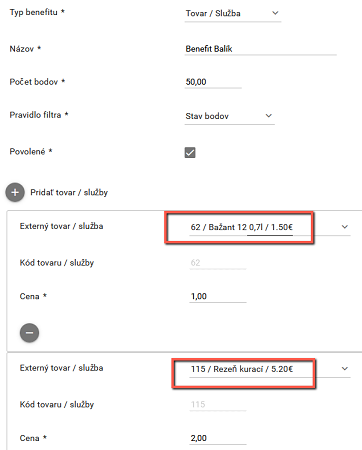Select the 115 / Rezeň kurací value

click(242, 369)
